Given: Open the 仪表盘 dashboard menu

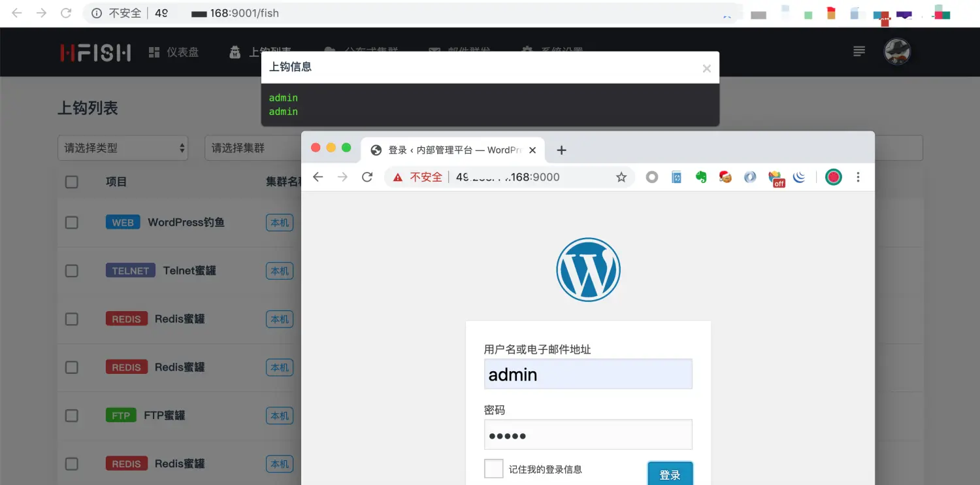Looking at the screenshot, I should coord(174,52).
